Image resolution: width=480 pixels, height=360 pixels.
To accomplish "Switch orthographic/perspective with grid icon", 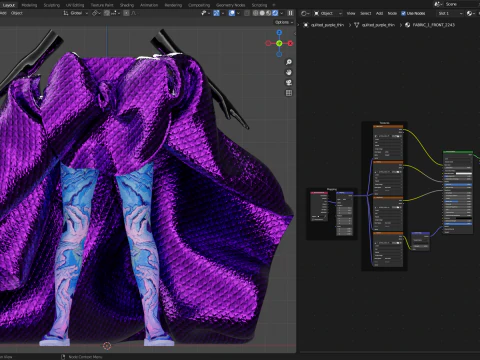I will tap(289, 93).
